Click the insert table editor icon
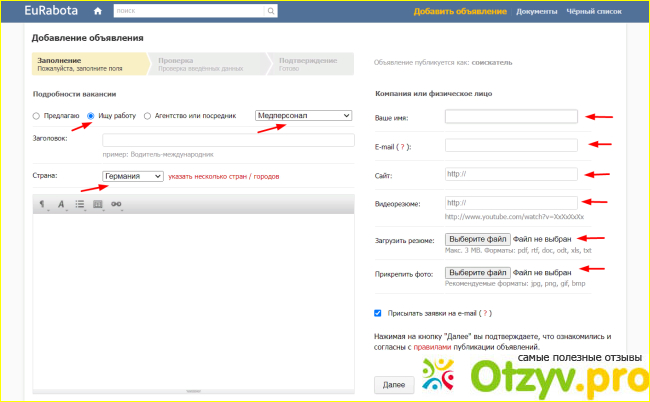 click(98, 203)
